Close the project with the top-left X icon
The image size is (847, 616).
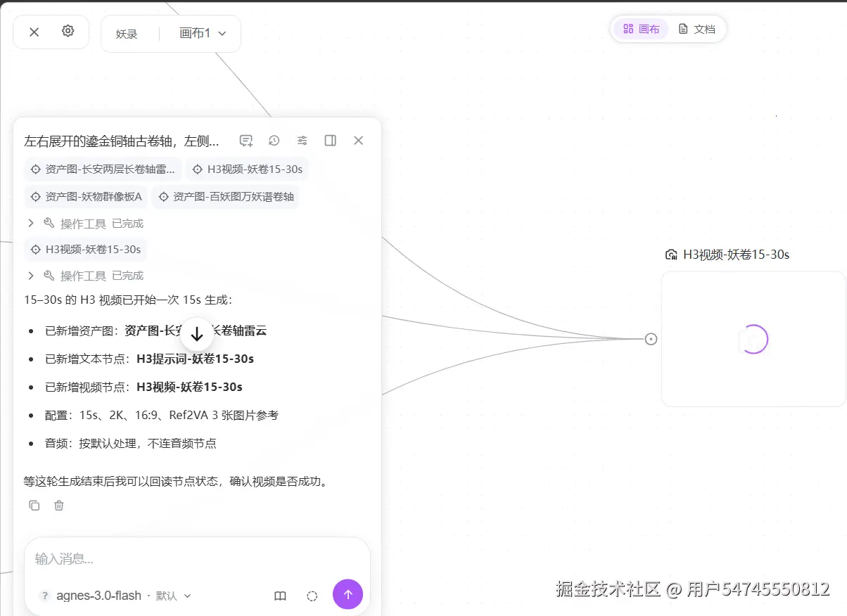[x=34, y=32]
